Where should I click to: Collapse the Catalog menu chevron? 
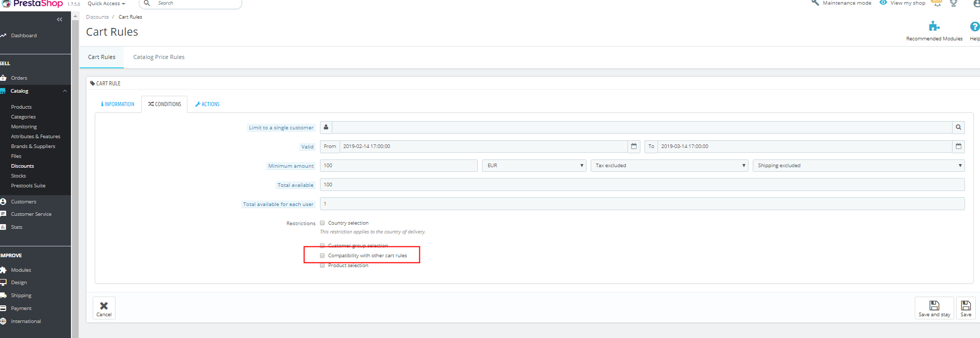coord(65,91)
